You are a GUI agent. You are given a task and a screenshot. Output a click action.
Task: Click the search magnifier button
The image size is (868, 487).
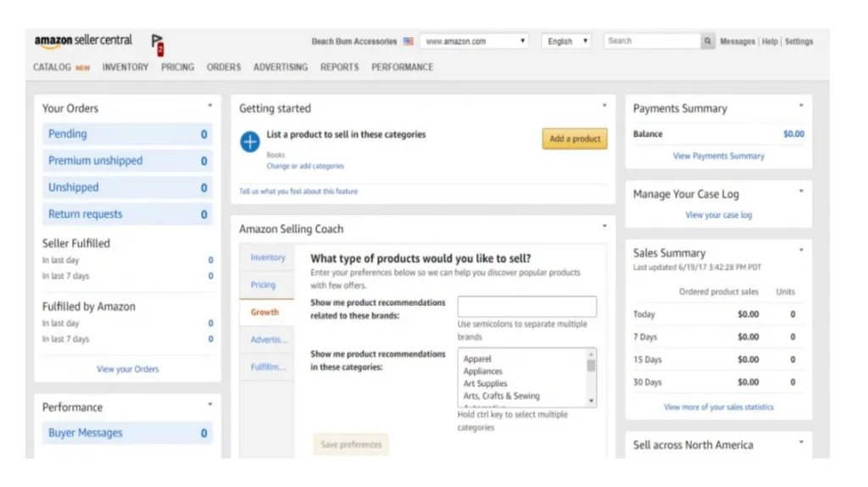pyautogui.click(x=708, y=41)
